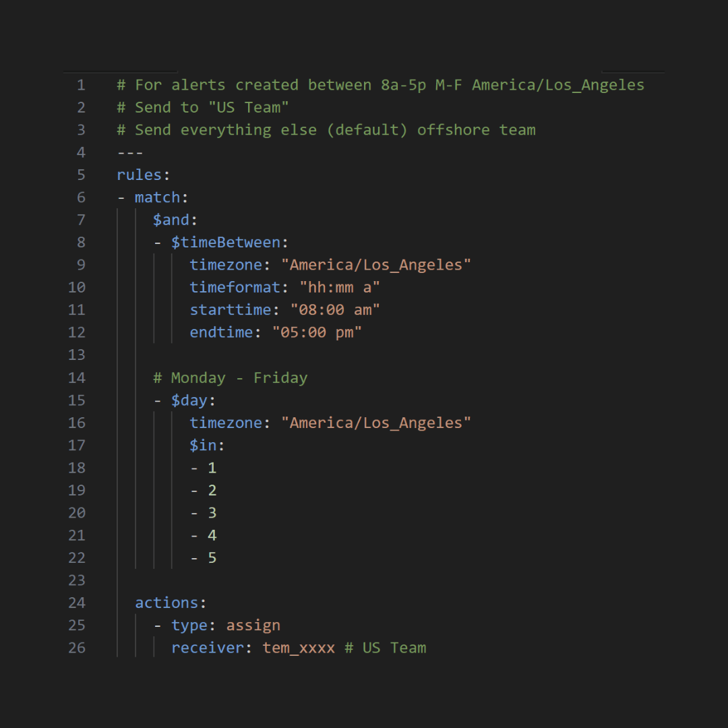
Task: Click line number 1 in the gutter
Action: pyautogui.click(x=81, y=85)
